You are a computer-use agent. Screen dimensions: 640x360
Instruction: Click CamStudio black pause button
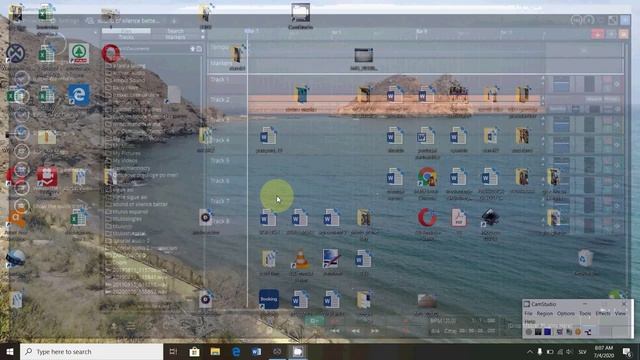click(538, 332)
